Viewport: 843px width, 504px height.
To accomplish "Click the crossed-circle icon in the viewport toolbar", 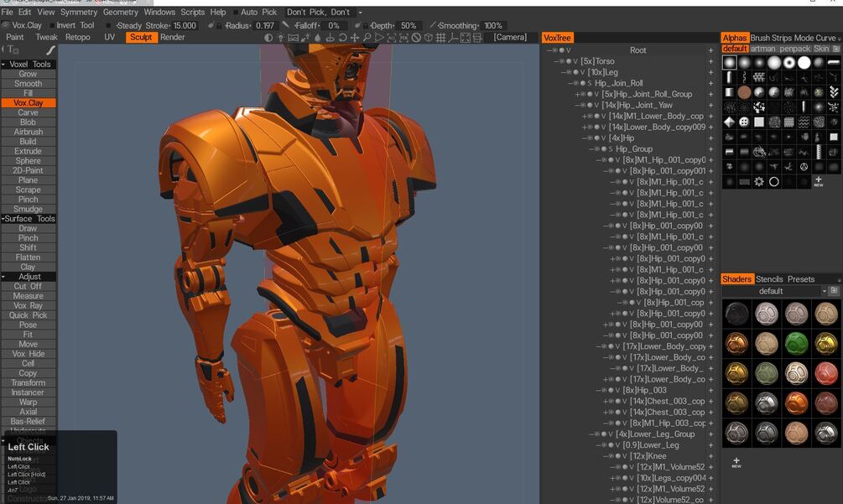I will [416, 38].
